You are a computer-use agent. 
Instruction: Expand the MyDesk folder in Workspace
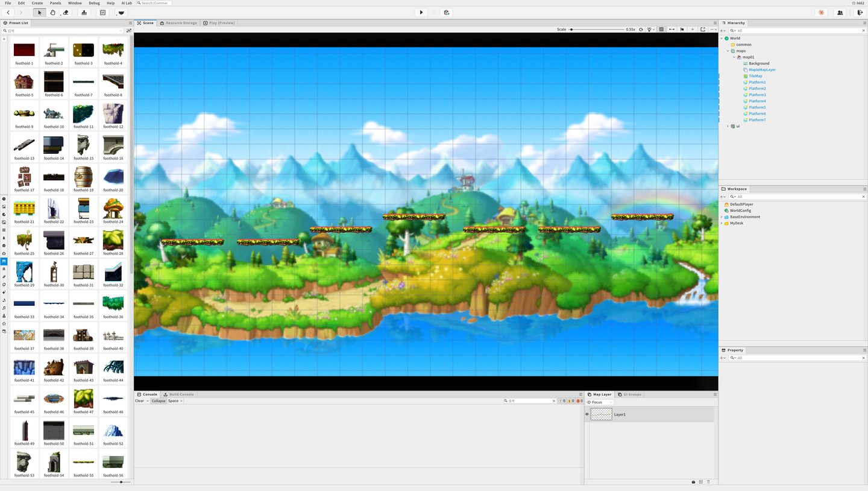coord(722,223)
